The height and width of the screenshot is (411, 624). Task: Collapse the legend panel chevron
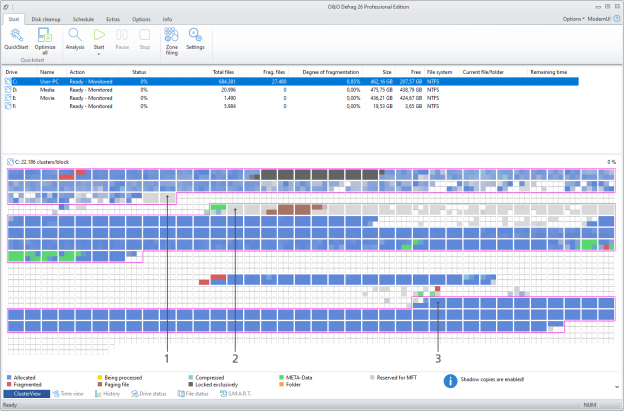click(617, 387)
